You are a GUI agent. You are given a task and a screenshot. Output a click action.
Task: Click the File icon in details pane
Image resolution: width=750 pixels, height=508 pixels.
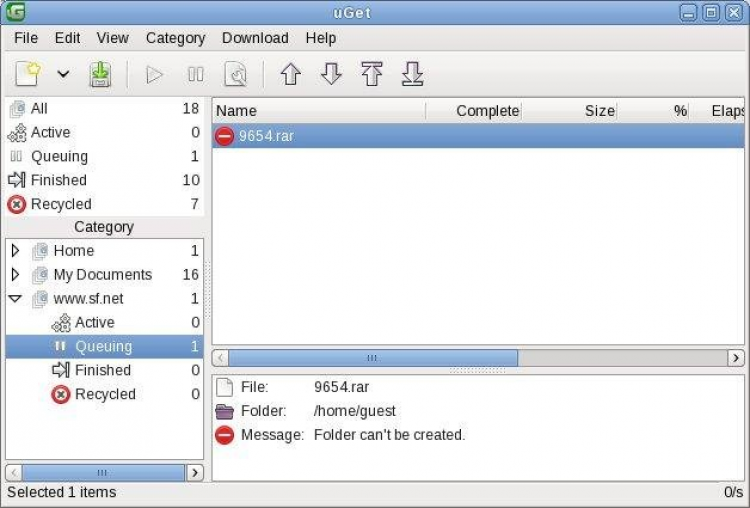coord(224,387)
